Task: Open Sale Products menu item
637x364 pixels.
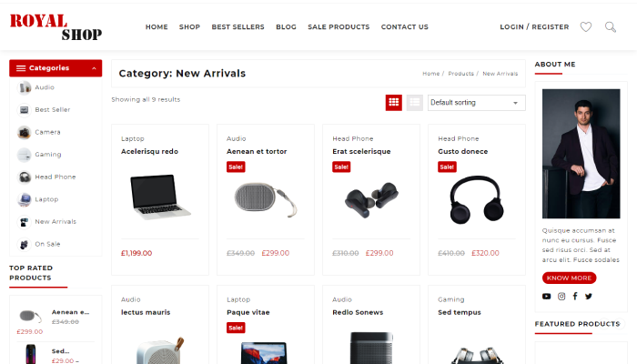Action: 339,26
